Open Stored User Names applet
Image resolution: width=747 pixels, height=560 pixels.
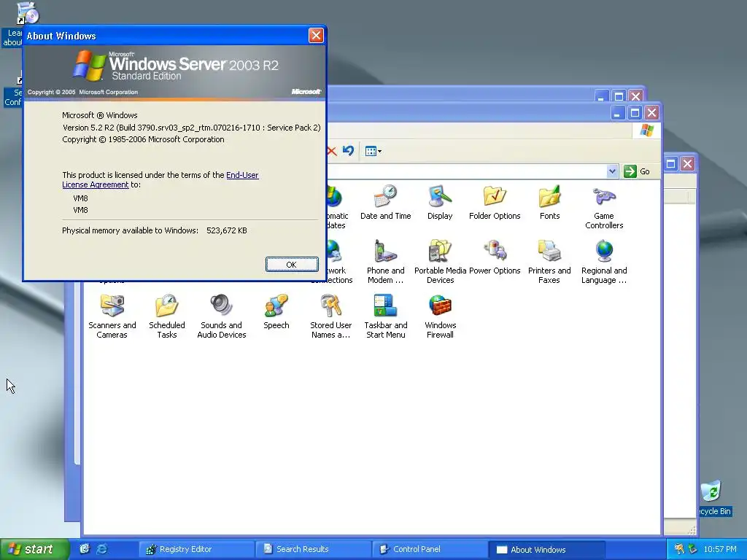coord(330,316)
